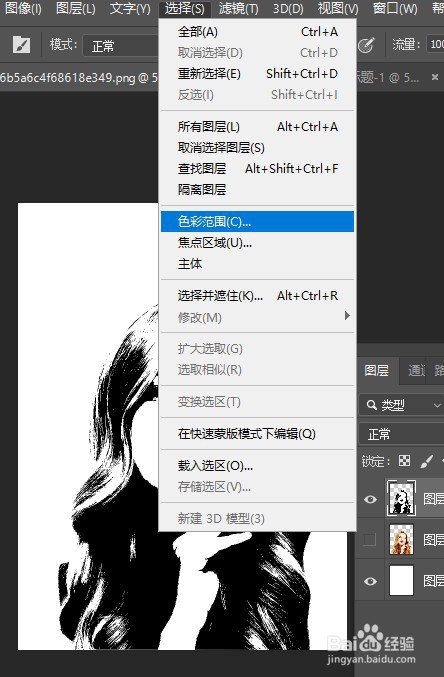Hide the top black-white layer eye
This screenshot has width=444, height=677.
(x=370, y=500)
